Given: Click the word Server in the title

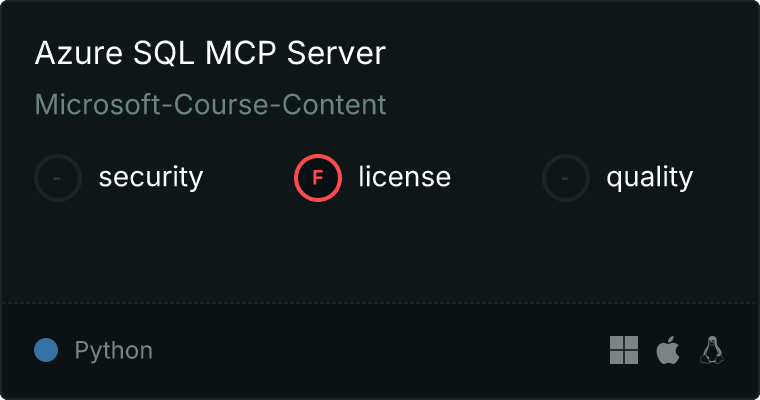Looking at the screenshot, I should [336, 52].
